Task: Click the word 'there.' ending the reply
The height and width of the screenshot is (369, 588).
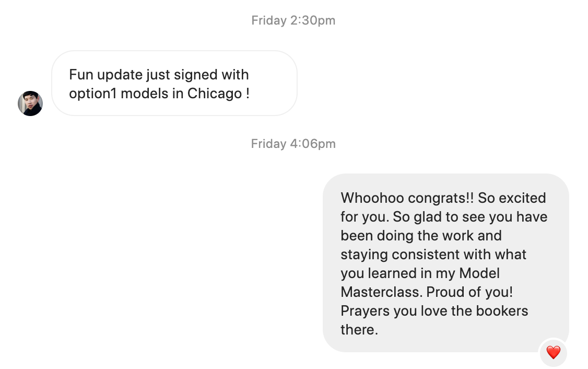Action: (x=359, y=330)
